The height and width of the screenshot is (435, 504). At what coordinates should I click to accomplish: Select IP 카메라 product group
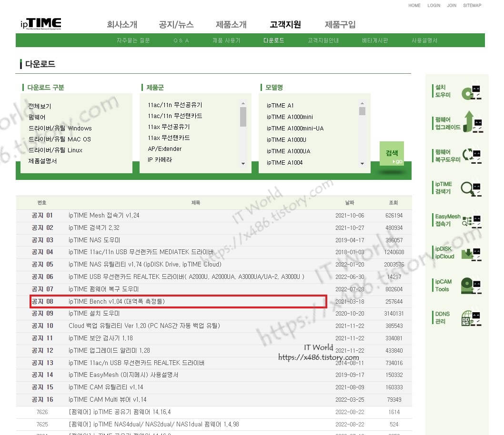point(160,159)
